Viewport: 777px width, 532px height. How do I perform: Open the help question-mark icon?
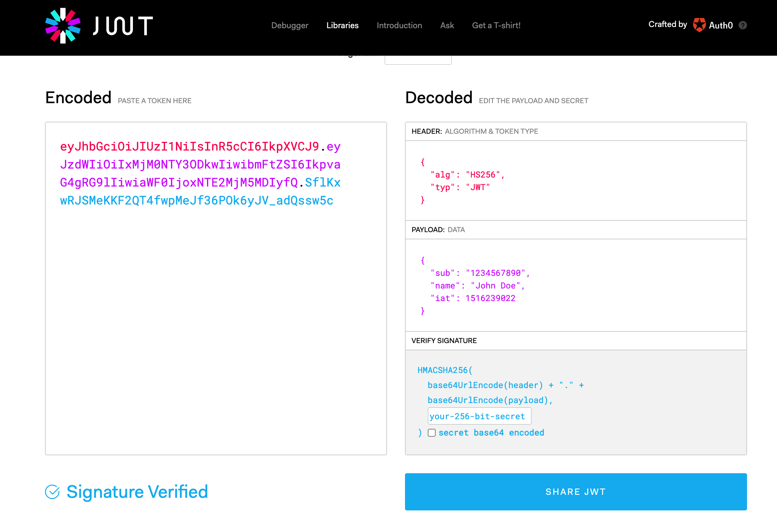coord(743,25)
